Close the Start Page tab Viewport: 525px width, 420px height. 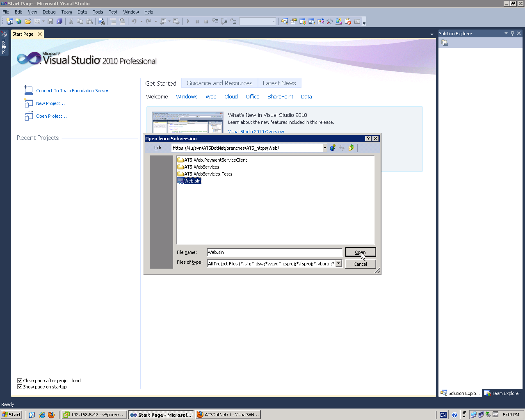pos(40,34)
